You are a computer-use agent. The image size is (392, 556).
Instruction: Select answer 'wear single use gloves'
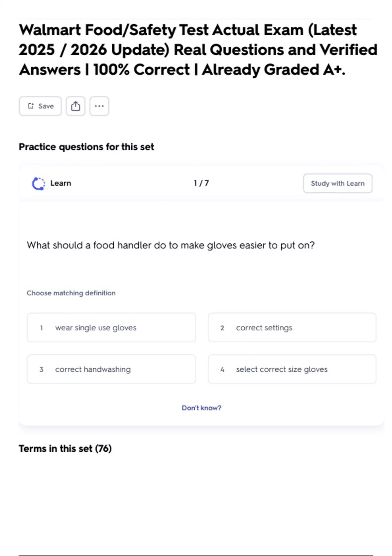coord(111,328)
